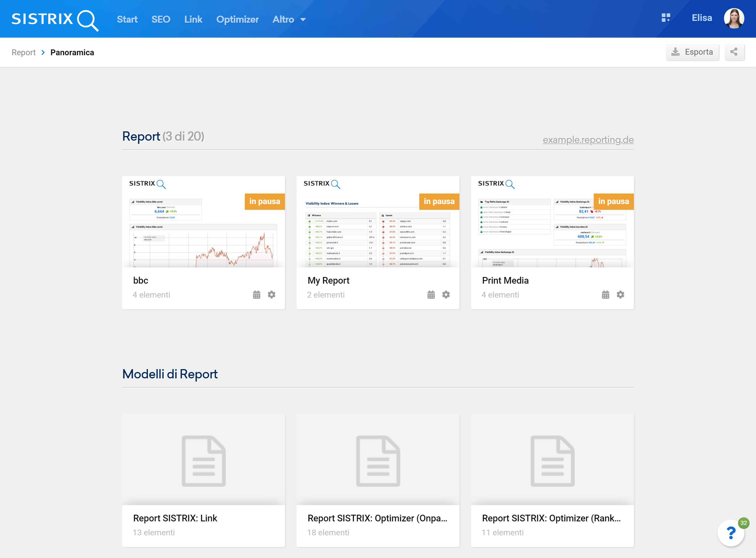
Task: Choose the Report SISTRIX: Link template
Action: pyautogui.click(x=204, y=480)
